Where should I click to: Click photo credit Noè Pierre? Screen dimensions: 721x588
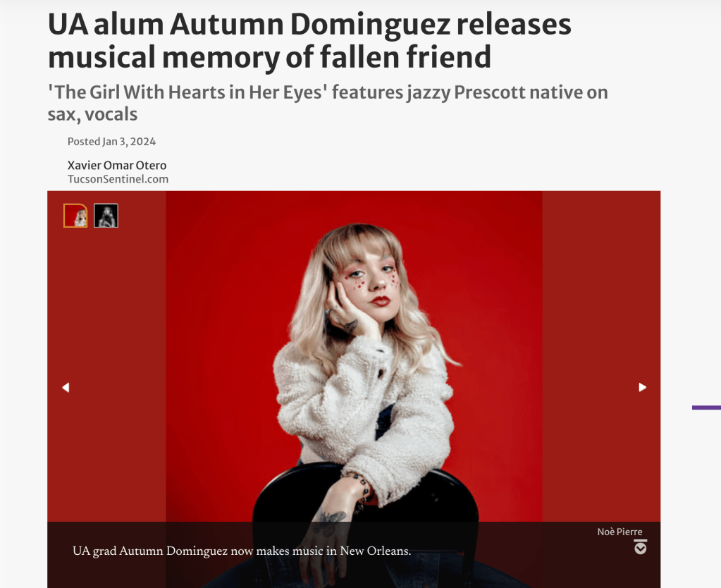pos(620,532)
